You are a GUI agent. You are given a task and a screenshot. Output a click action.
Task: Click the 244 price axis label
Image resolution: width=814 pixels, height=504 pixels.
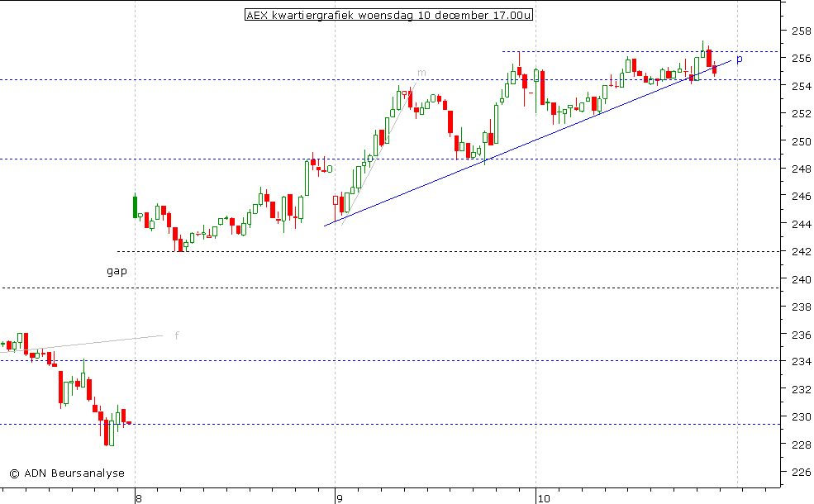(x=801, y=224)
